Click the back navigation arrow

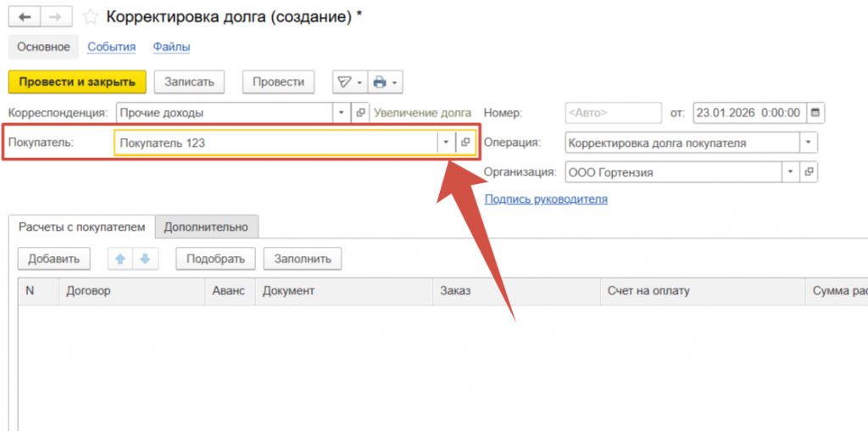coord(24,17)
